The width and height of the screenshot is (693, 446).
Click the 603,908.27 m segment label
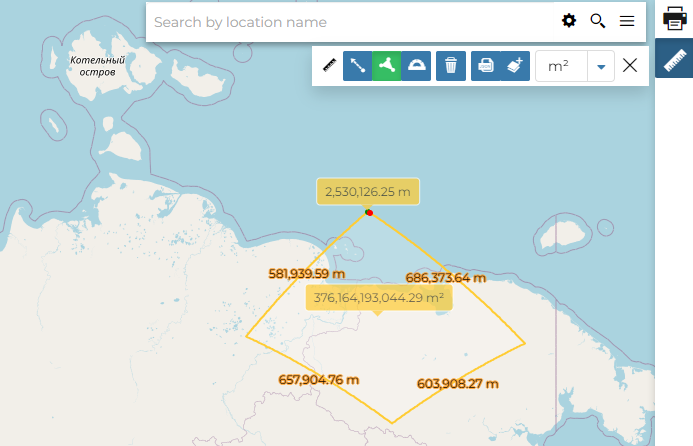[457, 384]
